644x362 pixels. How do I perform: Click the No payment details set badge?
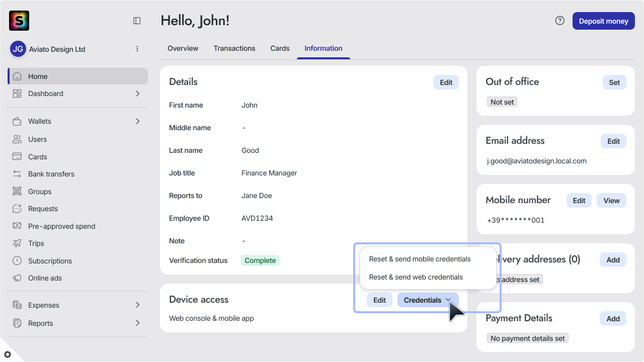528,338
